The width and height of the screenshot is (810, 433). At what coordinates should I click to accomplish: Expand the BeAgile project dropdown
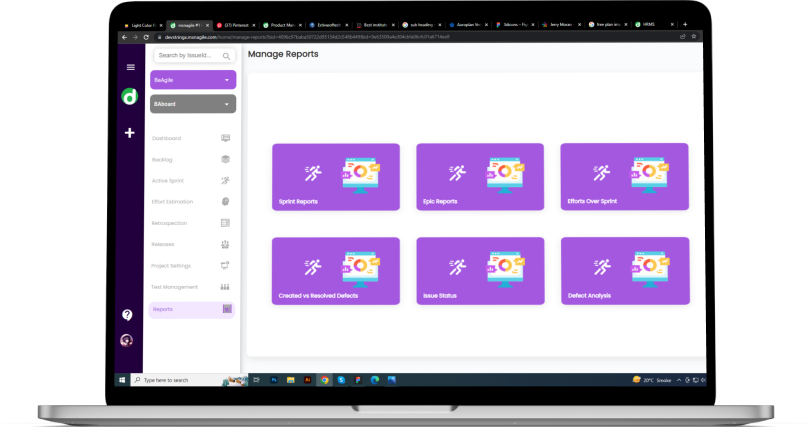click(x=193, y=80)
